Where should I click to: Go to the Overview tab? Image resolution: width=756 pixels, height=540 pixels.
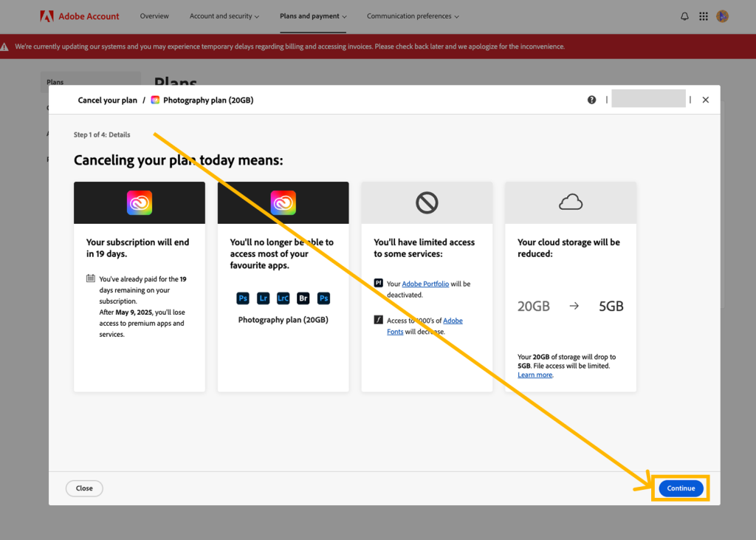[154, 16]
